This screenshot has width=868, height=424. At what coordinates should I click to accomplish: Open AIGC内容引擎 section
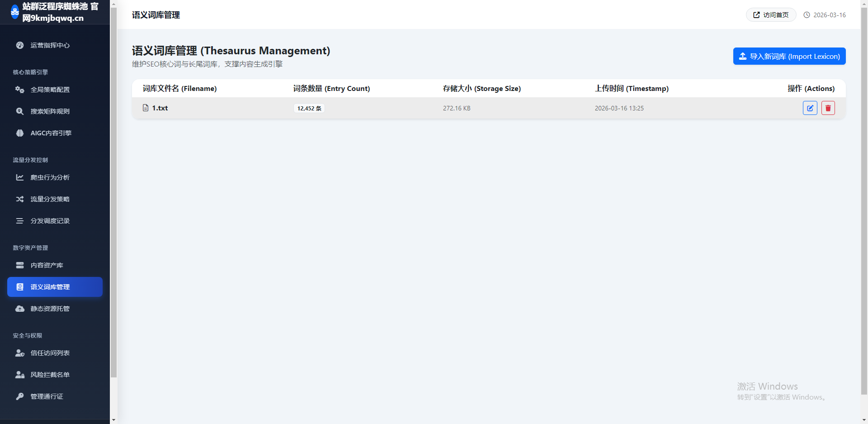(x=51, y=133)
